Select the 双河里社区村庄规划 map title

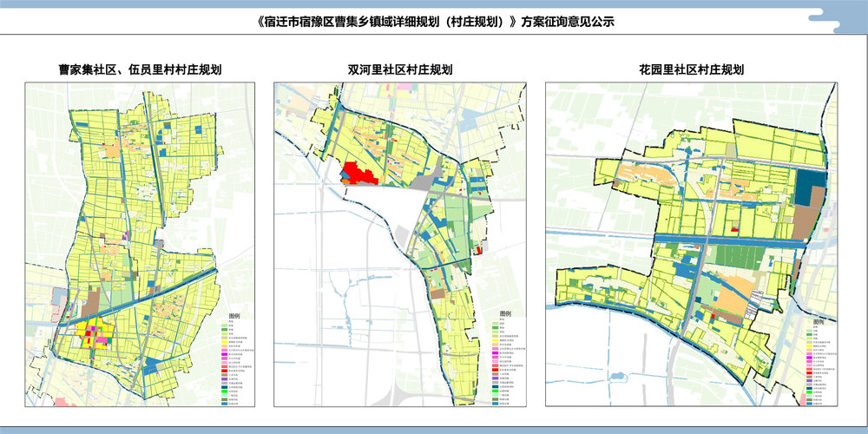(399, 69)
